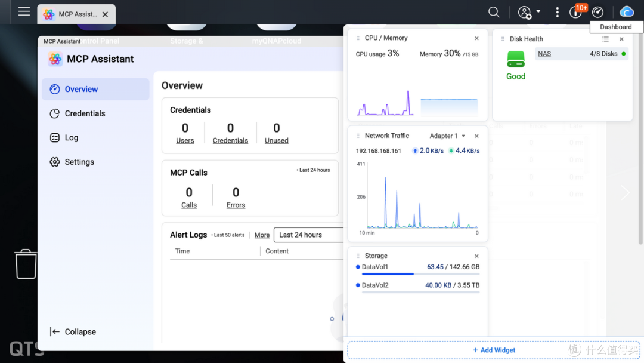Click the Disk Health widget drag handle

coord(503,39)
